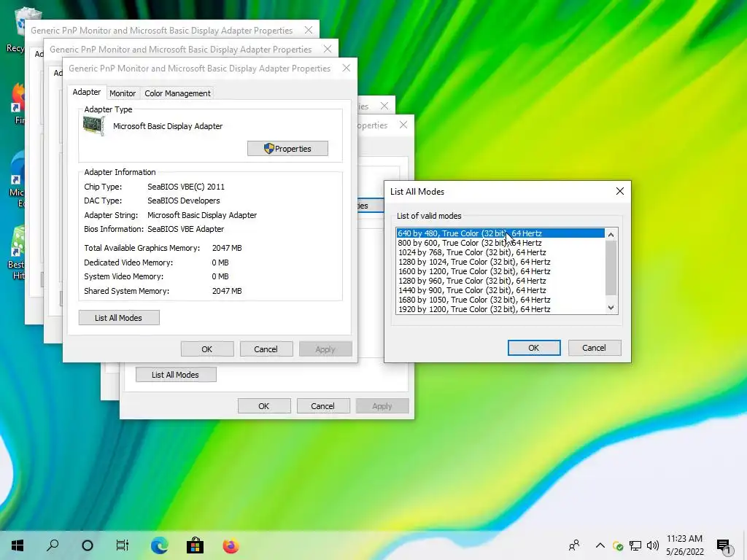Switch to the Monitor tab

(123, 93)
